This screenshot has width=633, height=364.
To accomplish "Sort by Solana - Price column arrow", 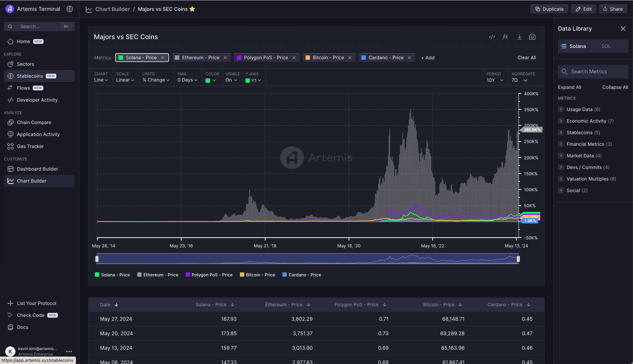I will pos(232,304).
